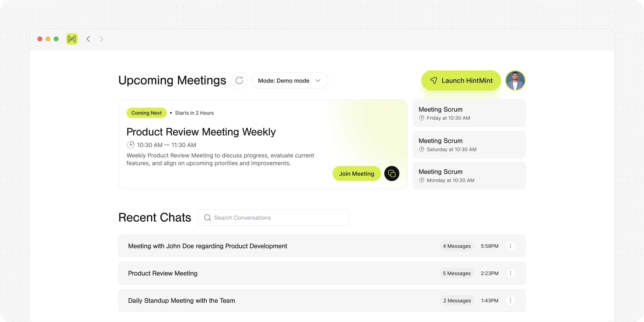
Task: Open the Friday Meeting Scrum card
Action: [x=469, y=113]
